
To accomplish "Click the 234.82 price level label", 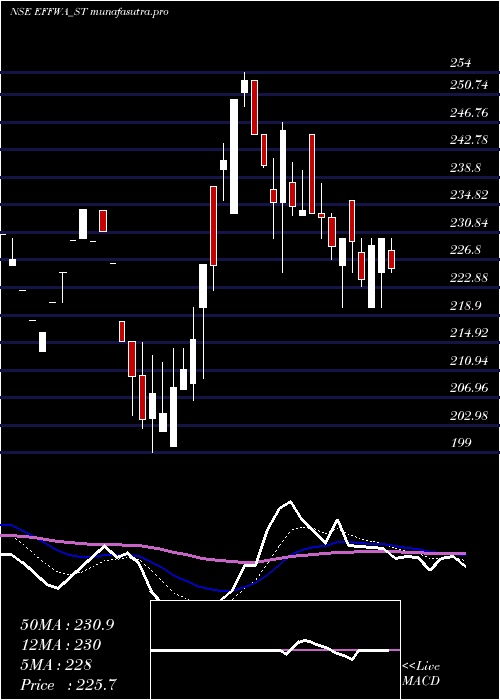I will (468, 195).
